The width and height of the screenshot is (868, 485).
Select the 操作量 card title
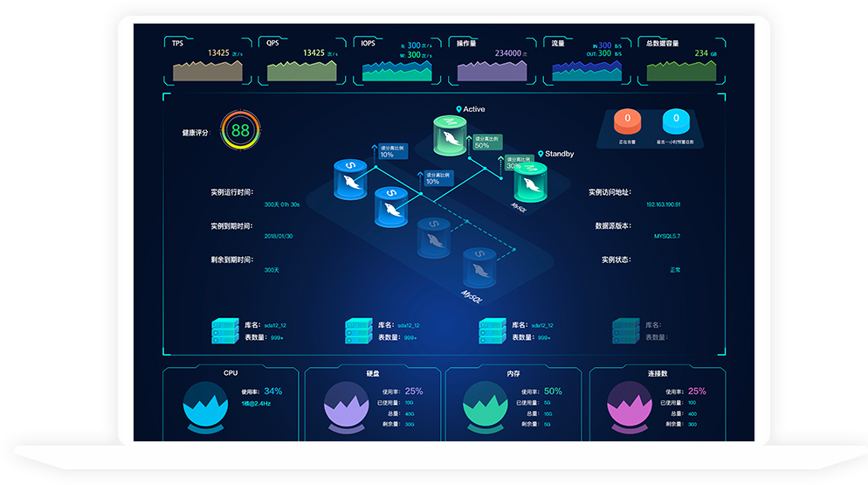coord(466,43)
